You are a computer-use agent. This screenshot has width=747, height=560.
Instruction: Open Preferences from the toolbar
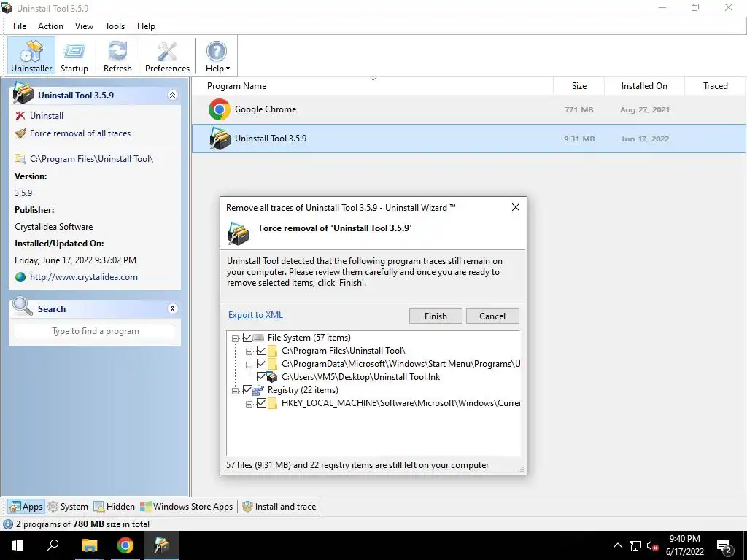tap(167, 56)
